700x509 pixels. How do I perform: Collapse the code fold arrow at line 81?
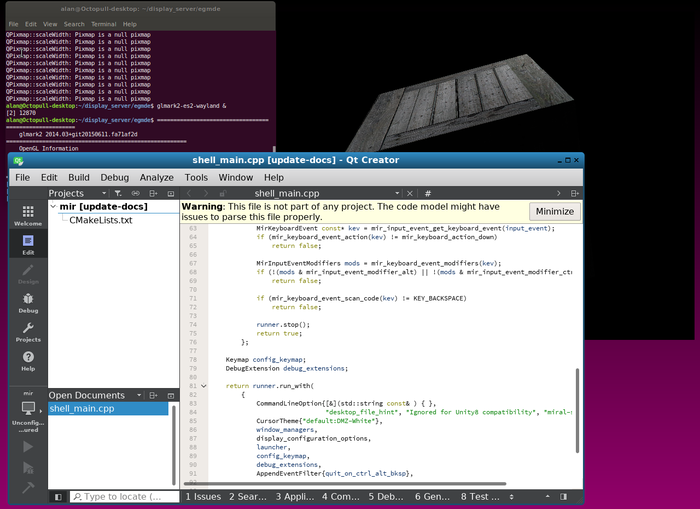[204, 385]
